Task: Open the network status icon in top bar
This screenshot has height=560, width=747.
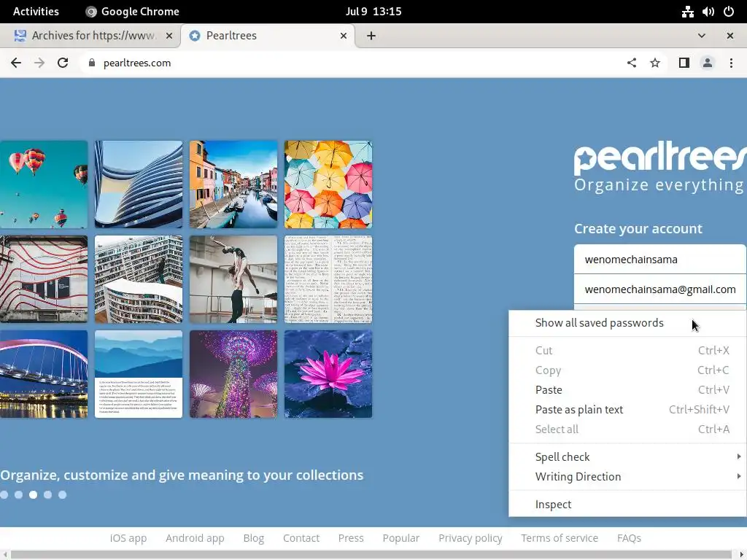Action: 687,12
